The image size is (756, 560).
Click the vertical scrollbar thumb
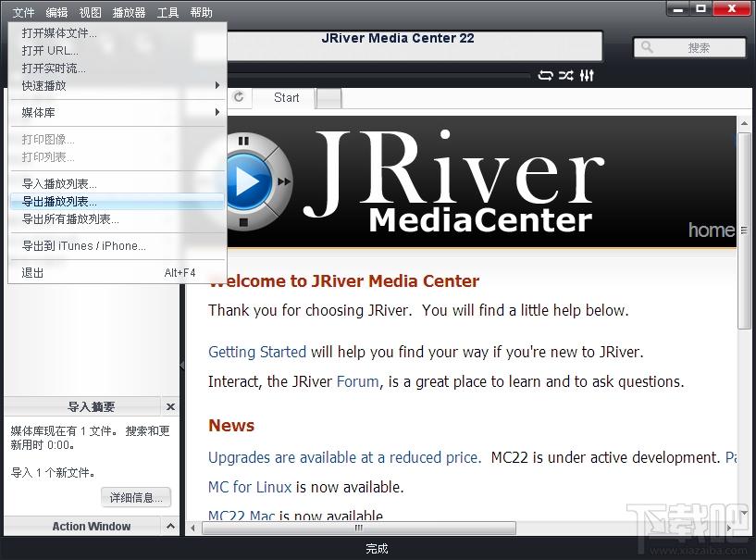[x=744, y=230]
